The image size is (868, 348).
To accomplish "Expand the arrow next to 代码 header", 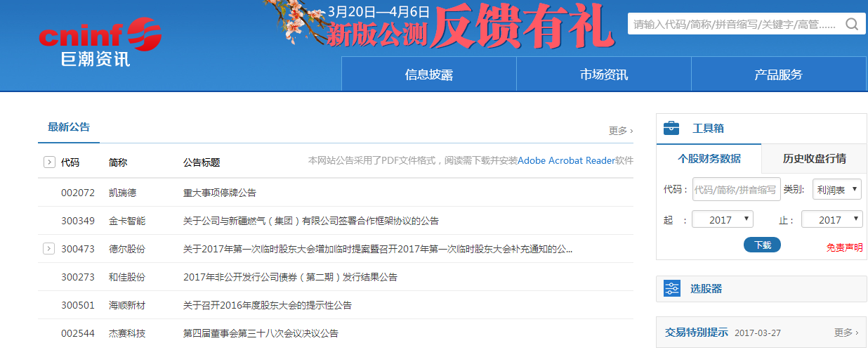I will [x=49, y=162].
